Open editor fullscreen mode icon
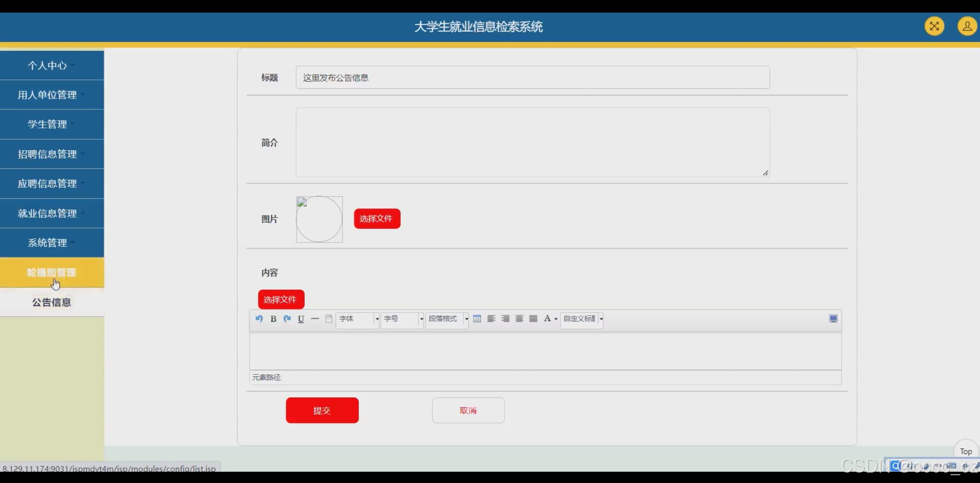 [833, 319]
